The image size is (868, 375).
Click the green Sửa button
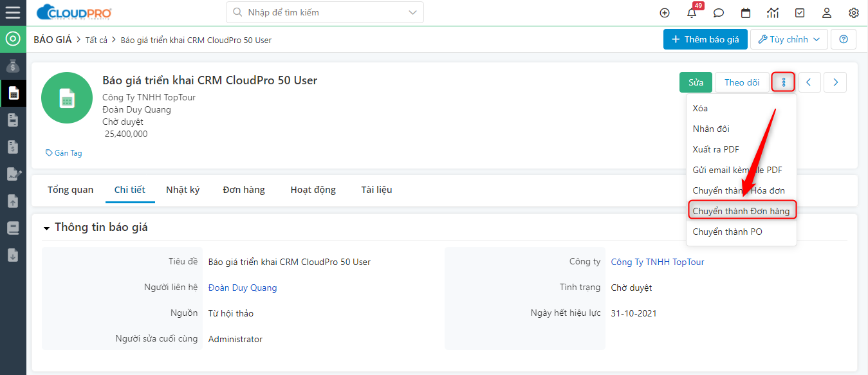pyautogui.click(x=696, y=82)
